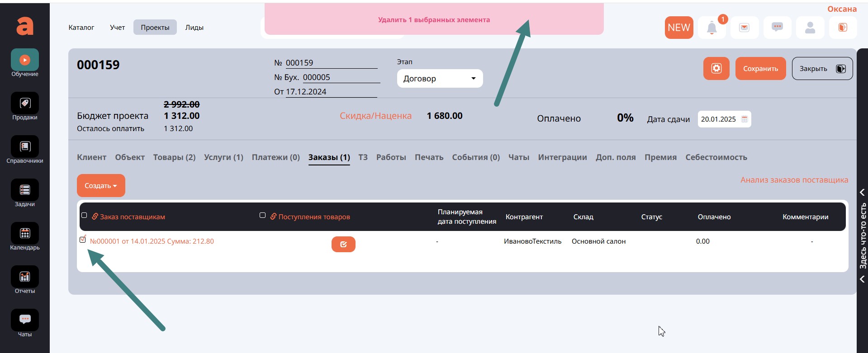Viewport: 868px width, 353px height.
Task: Click the № Бух. input field
Action: click(341, 77)
